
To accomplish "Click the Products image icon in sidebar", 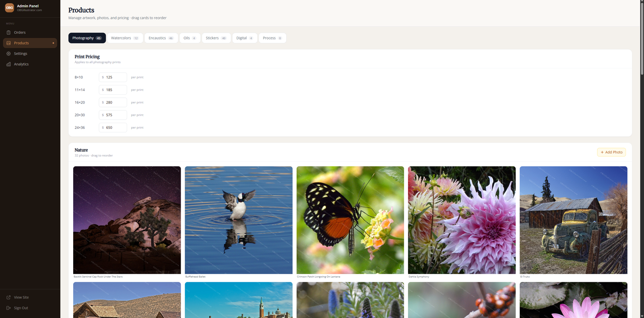I will (x=8, y=43).
